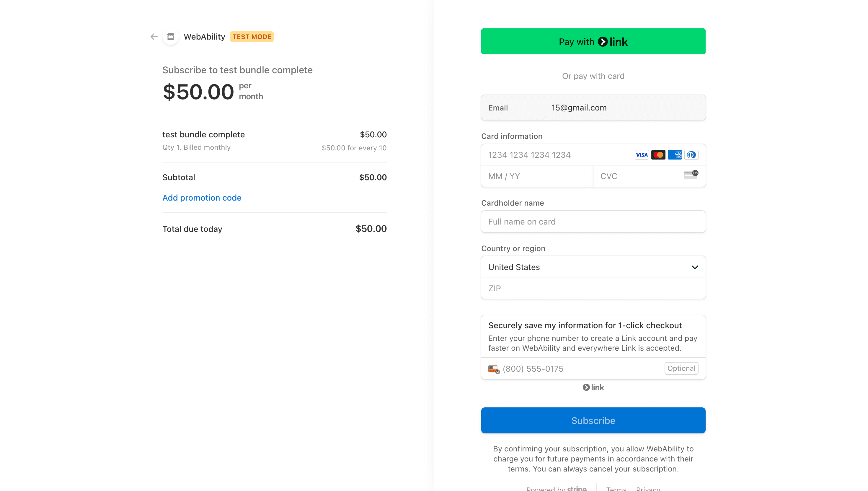868x491 pixels.
Task: Click the Diners Club card icon
Action: pos(691,155)
